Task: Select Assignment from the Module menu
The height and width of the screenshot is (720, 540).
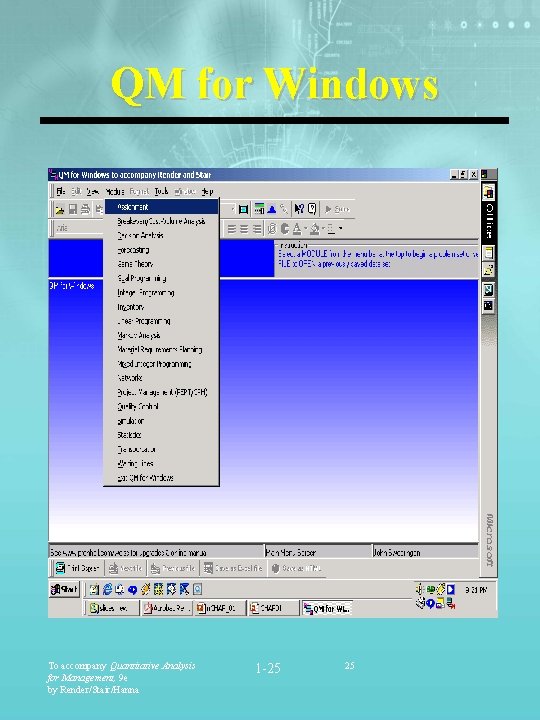Action: [161, 207]
